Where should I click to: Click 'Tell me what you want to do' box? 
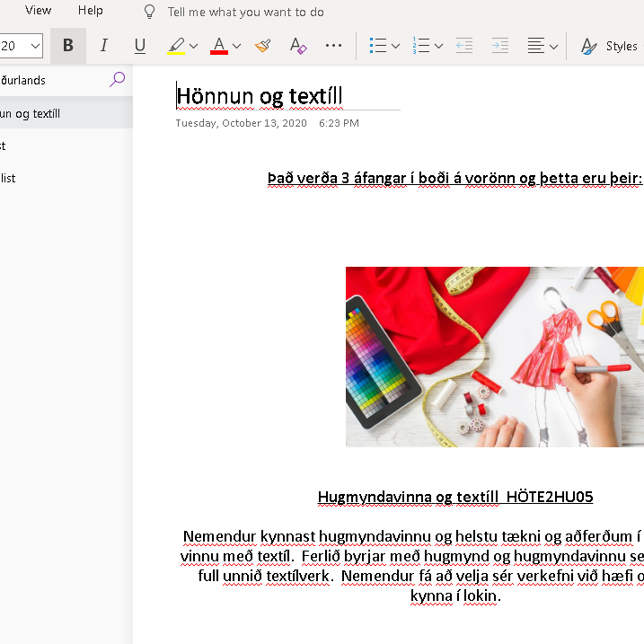245,12
